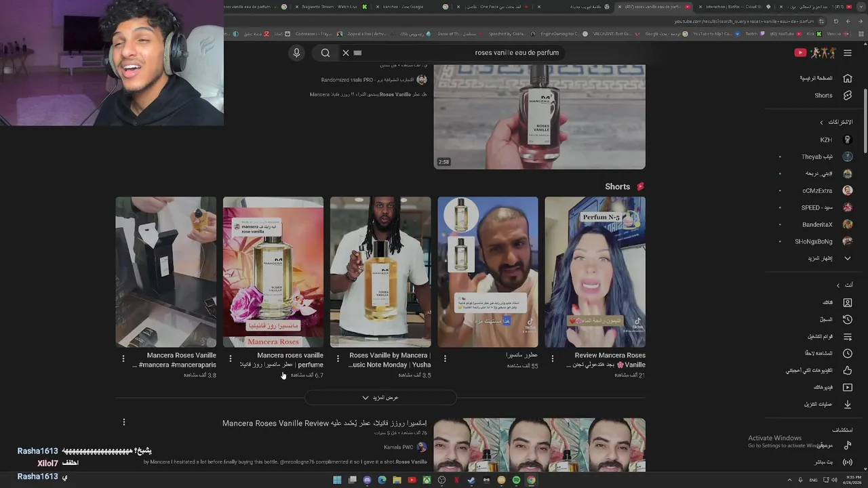Open options for Mancera Roses Vanille Review video

pos(123,422)
